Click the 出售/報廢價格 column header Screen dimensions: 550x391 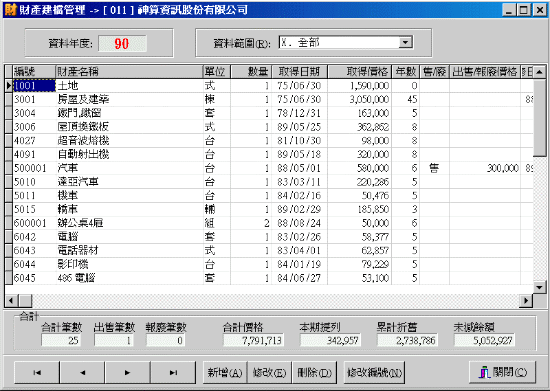click(x=485, y=72)
